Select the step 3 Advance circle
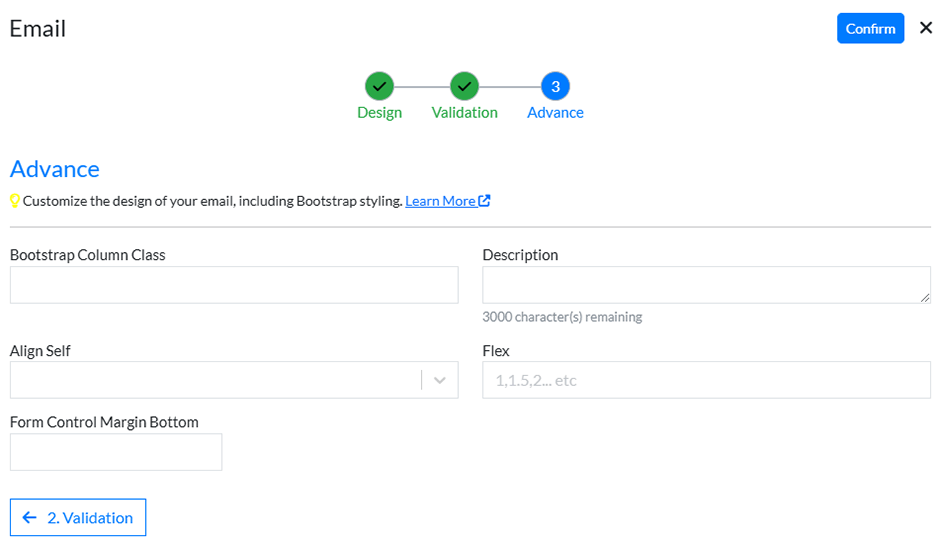Screen dimensions: 942x552 coord(555,86)
